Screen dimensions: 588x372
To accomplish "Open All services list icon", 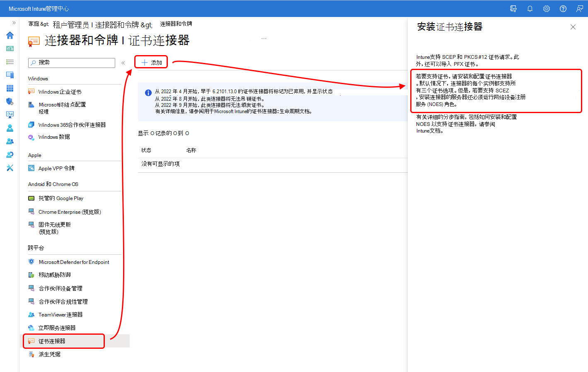I will [x=10, y=62].
